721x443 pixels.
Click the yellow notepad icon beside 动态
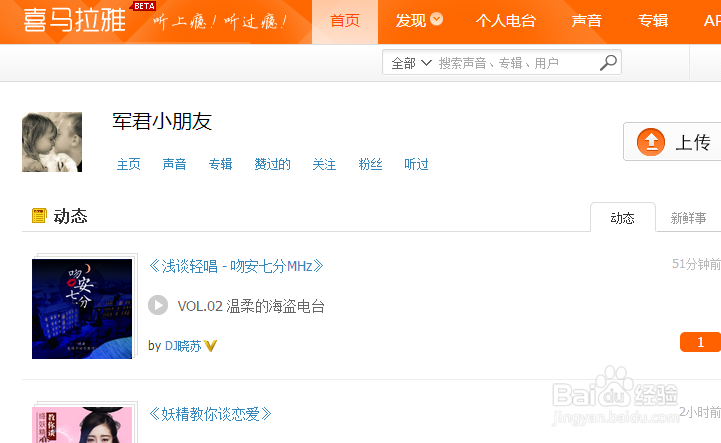pos(39,215)
